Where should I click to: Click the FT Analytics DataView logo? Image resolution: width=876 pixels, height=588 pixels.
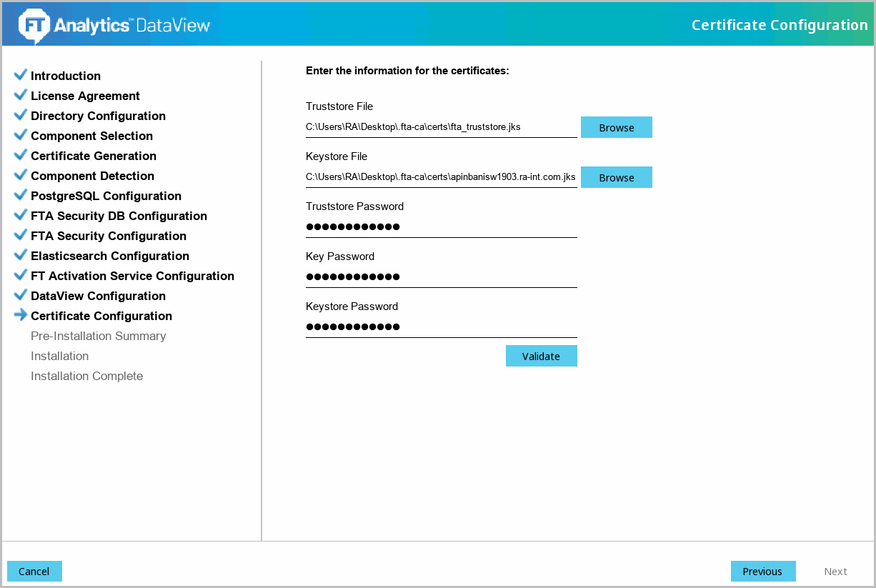(x=114, y=25)
